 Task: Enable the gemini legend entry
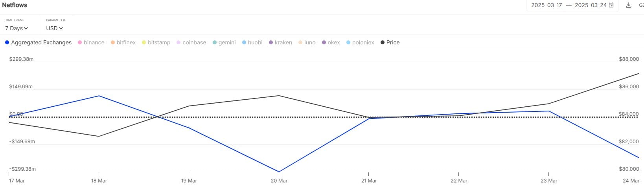point(224,42)
